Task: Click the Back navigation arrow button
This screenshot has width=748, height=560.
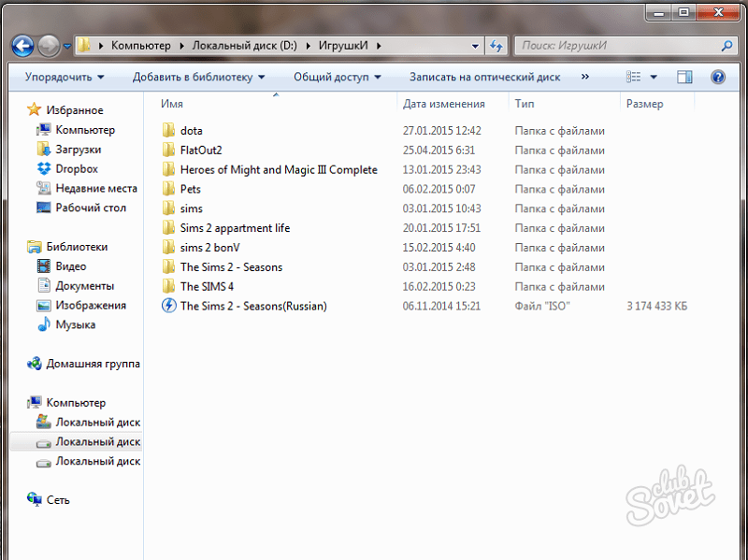Action: click(x=23, y=45)
